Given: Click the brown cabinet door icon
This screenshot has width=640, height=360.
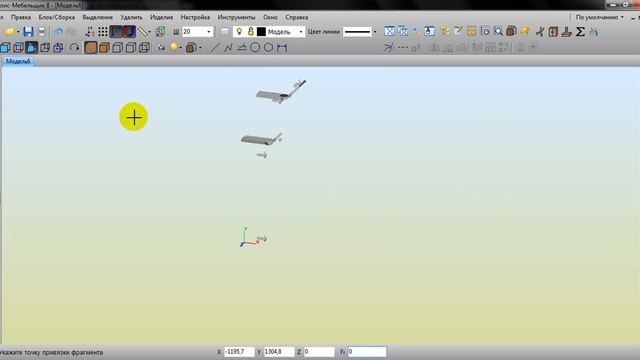Looking at the screenshot, I should (553, 31).
